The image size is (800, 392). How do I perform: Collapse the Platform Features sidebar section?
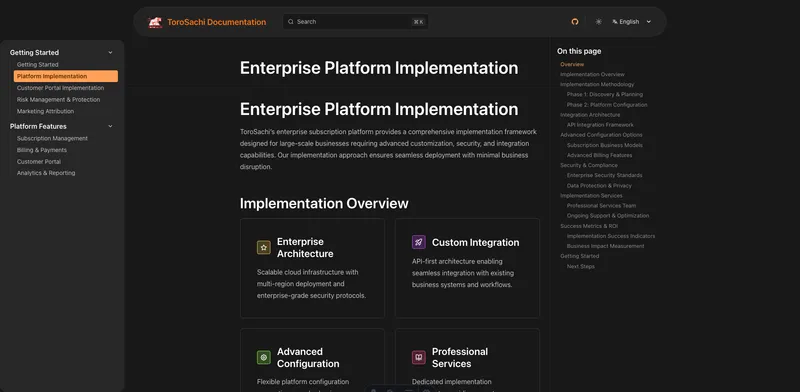tap(110, 126)
